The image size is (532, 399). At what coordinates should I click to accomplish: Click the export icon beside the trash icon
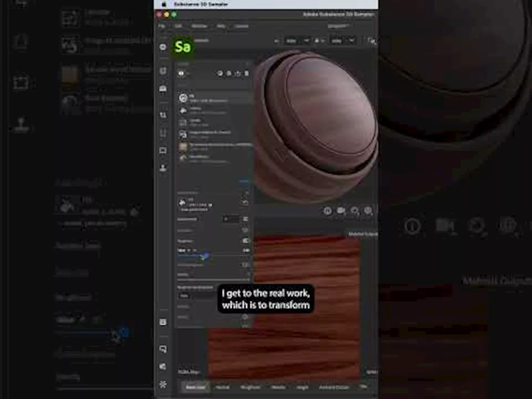(x=238, y=74)
